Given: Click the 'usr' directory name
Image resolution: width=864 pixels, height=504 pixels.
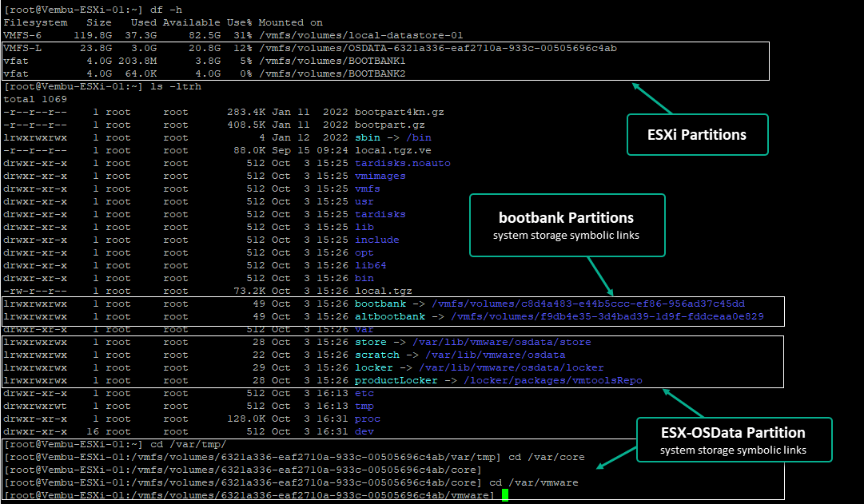Looking at the screenshot, I should [364, 201].
